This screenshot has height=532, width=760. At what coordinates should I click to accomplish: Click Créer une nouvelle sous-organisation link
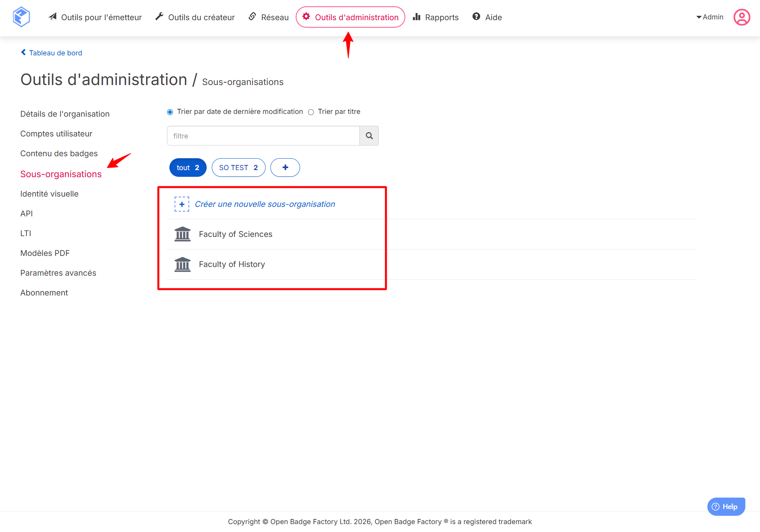[265, 204]
